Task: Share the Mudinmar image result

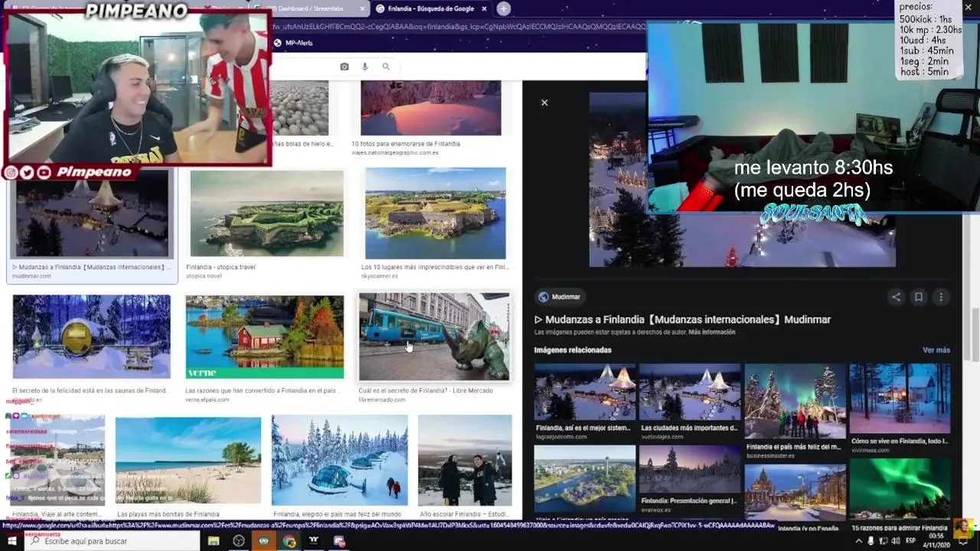Action: pyautogui.click(x=896, y=297)
